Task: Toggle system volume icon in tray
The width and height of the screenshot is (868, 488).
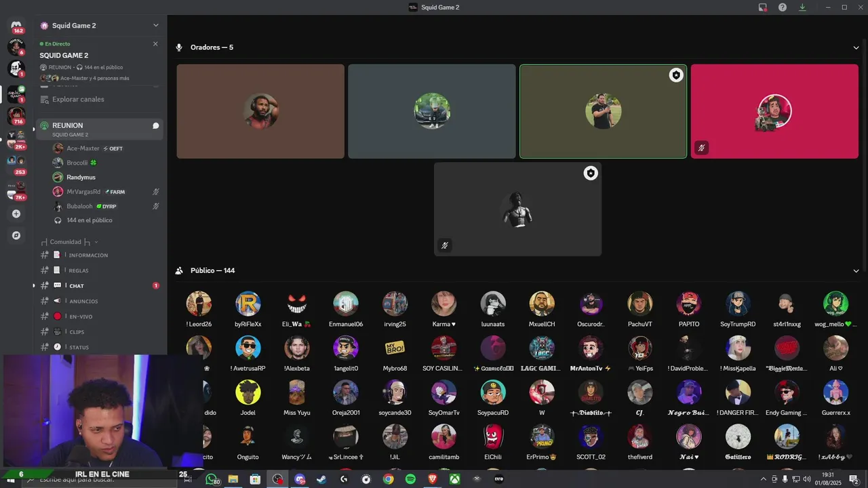Action: click(807, 479)
